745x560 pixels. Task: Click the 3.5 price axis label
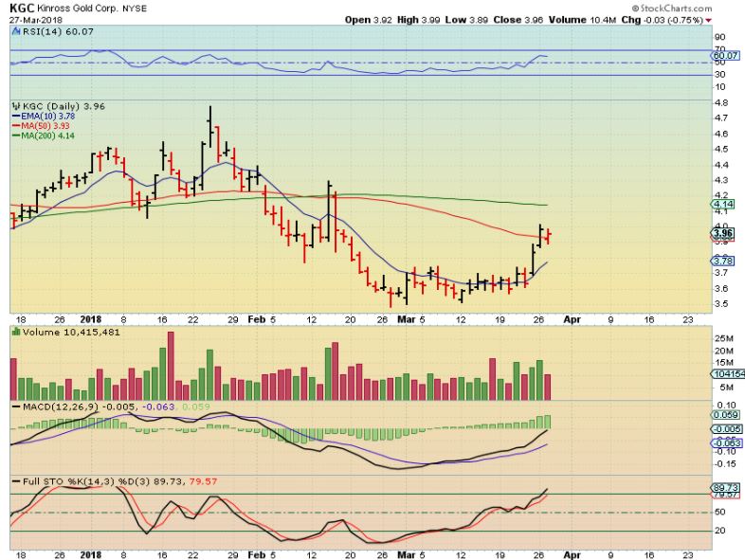[720, 304]
